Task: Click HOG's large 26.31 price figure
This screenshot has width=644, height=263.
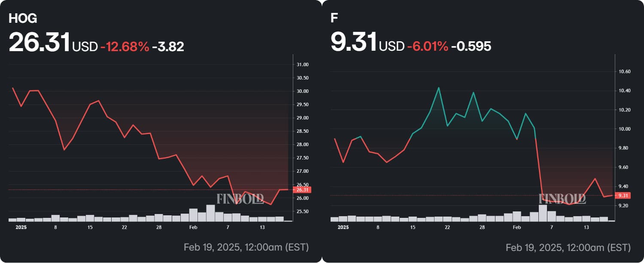Action: (x=39, y=43)
